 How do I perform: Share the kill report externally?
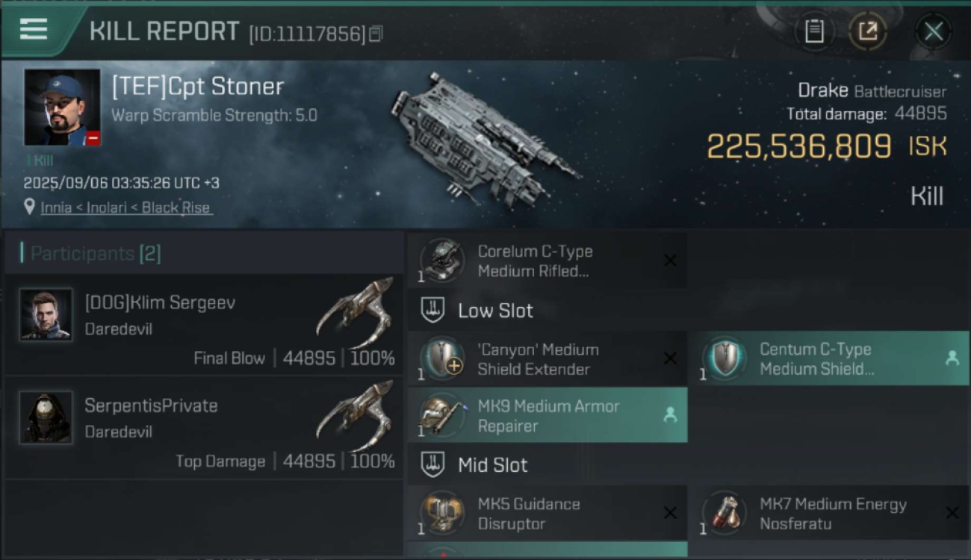coord(867,31)
